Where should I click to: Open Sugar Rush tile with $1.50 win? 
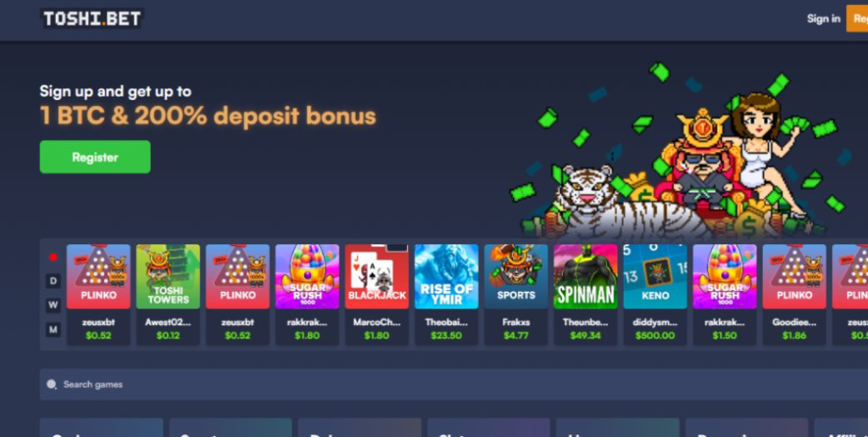pyautogui.click(x=725, y=277)
